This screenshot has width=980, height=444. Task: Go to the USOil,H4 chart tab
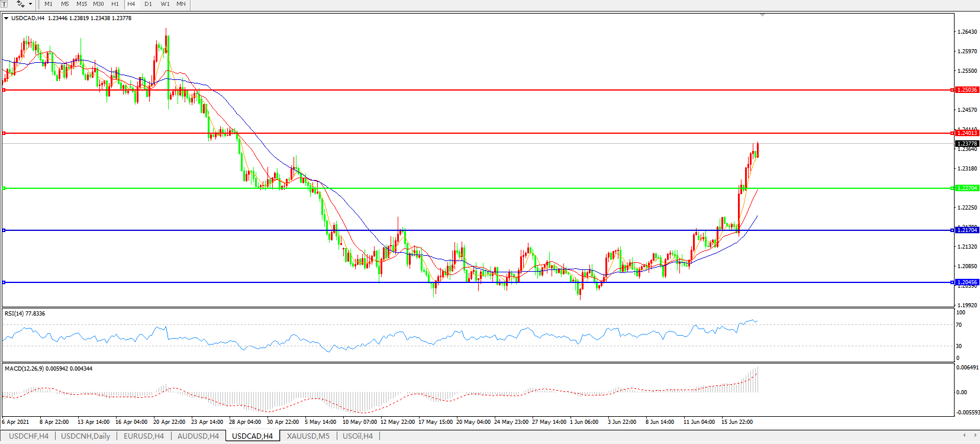point(357,436)
